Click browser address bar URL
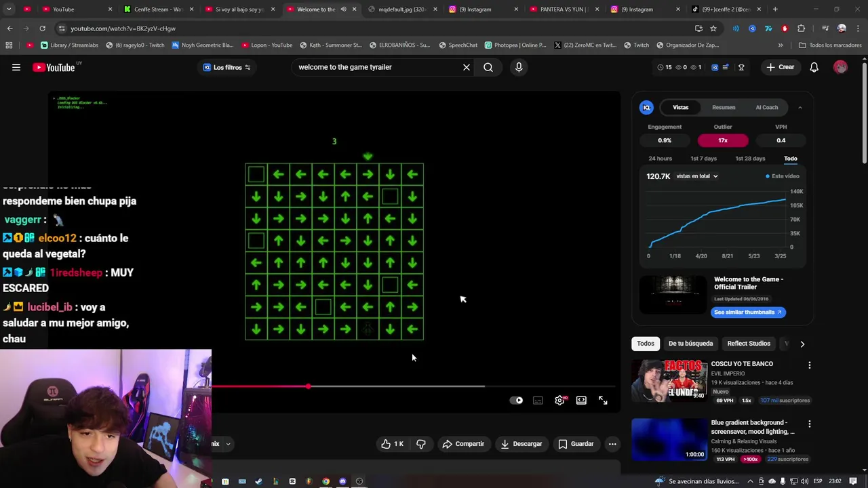Image resolution: width=868 pixels, height=488 pixels. 123,28
